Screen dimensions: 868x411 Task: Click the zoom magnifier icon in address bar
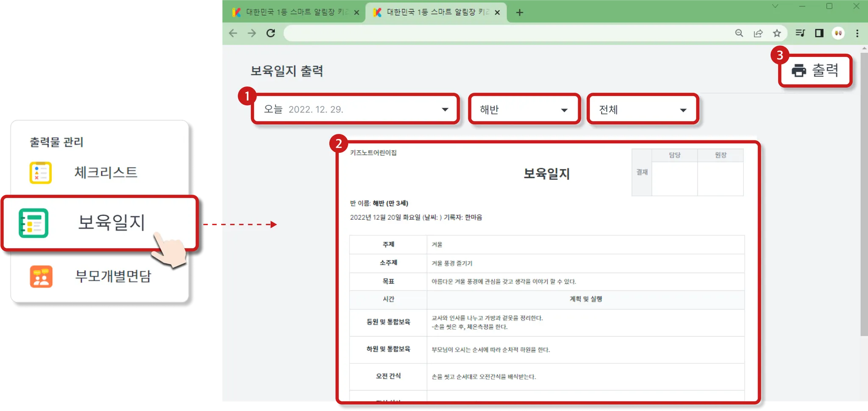point(739,33)
